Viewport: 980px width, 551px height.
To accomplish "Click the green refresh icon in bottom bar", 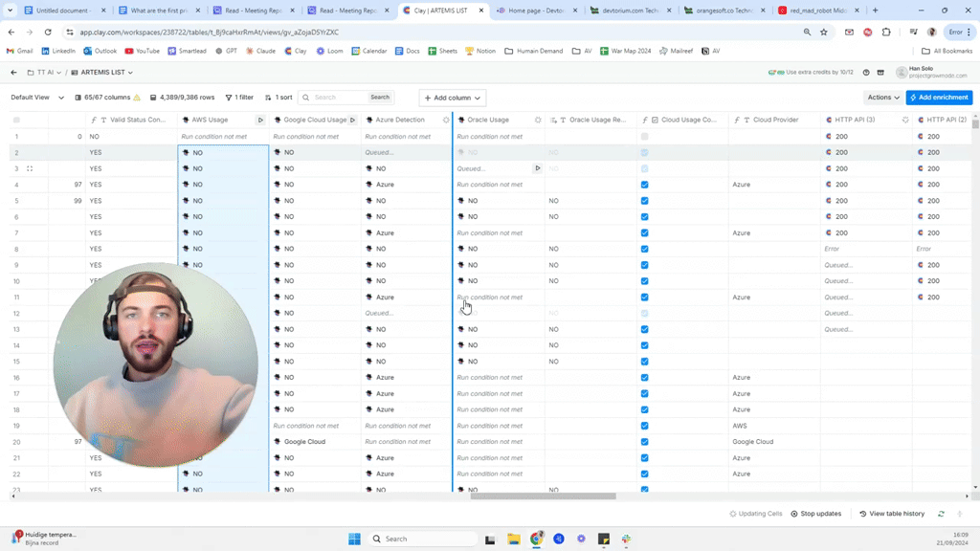I will (x=941, y=514).
